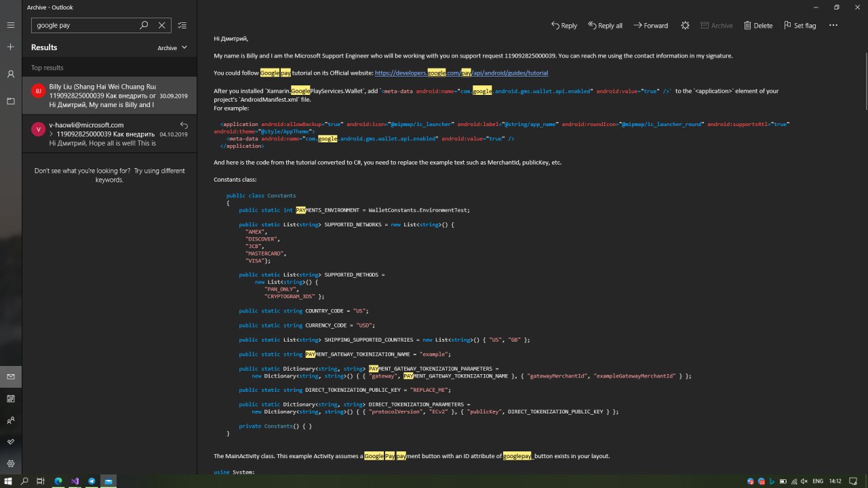Open folders pane icon
The width and height of the screenshot is (868, 488).
11,101
